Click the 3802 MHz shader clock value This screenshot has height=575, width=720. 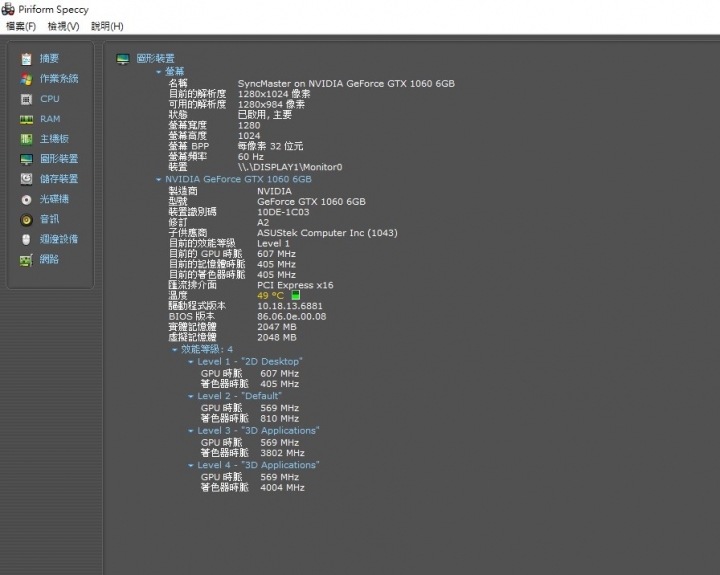(x=282, y=453)
